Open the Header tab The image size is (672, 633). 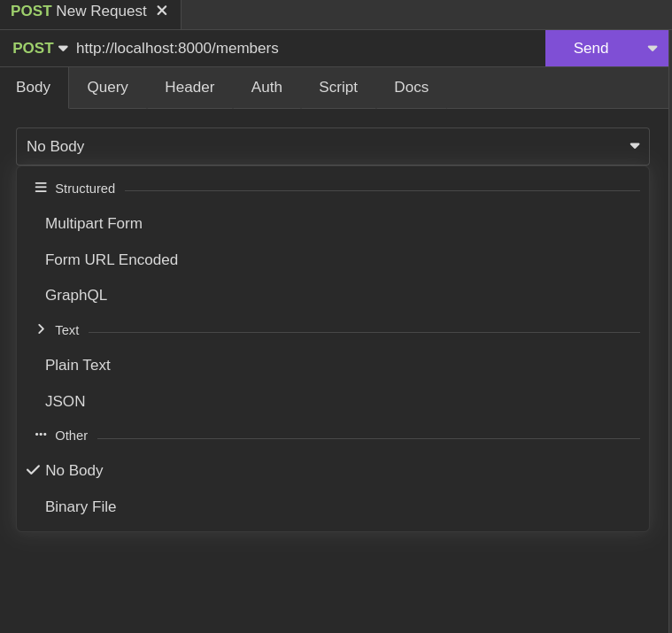coord(189,87)
